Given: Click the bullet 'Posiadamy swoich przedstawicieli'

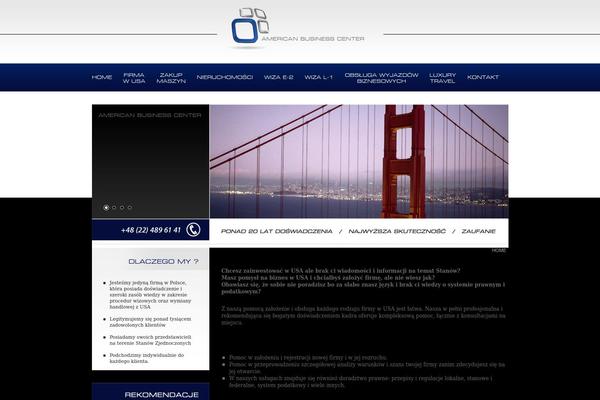Looking at the screenshot, I should [x=150, y=340].
